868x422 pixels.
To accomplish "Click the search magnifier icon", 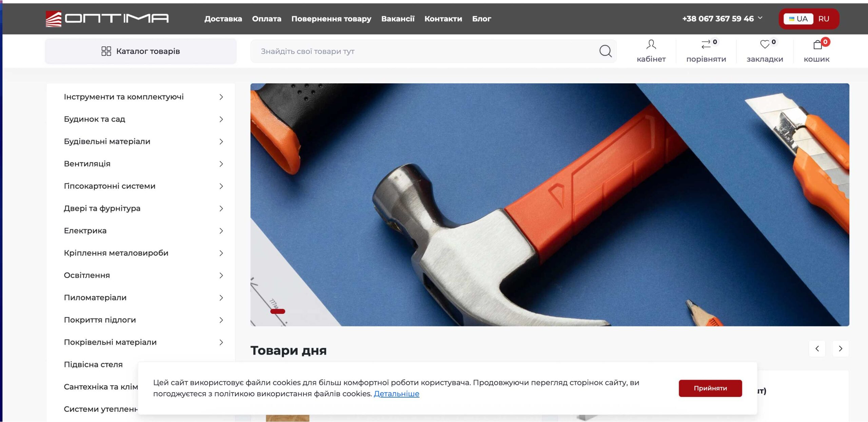I will click(605, 51).
